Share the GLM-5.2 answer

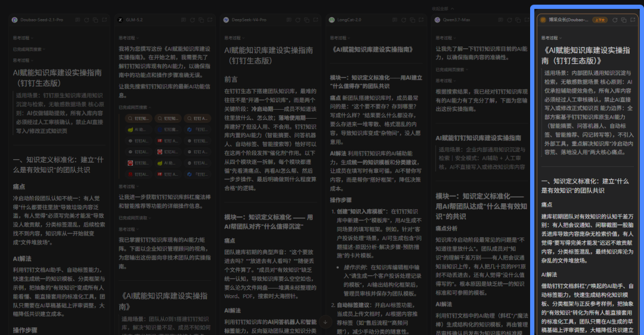point(210,20)
